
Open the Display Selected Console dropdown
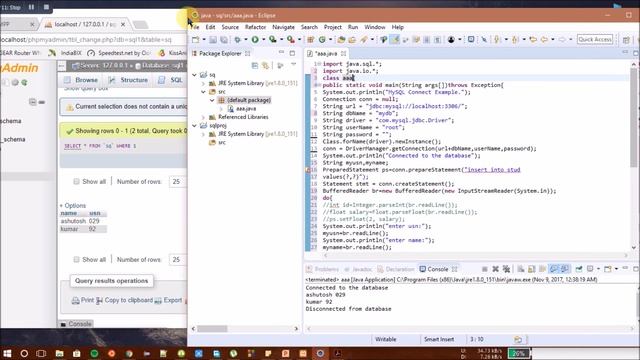(x=598, y=269)
